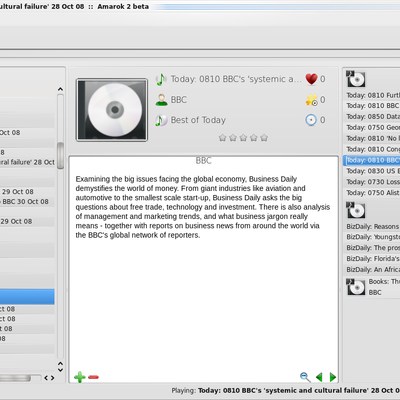This screenshot has height=400, width=400.
Task: Select playlist track 'Today: 0810 Con...'
Action: click(x=372, y=149)
